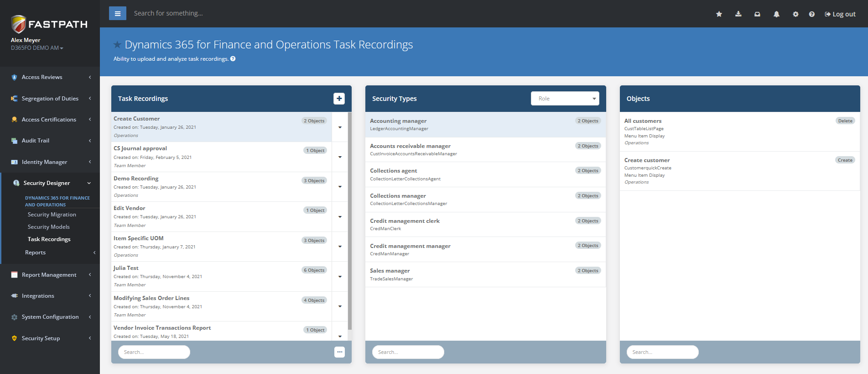
Task: Expand Modifying Sales Order Lines dropdown arrow
Action: click(x=340, y=306)
